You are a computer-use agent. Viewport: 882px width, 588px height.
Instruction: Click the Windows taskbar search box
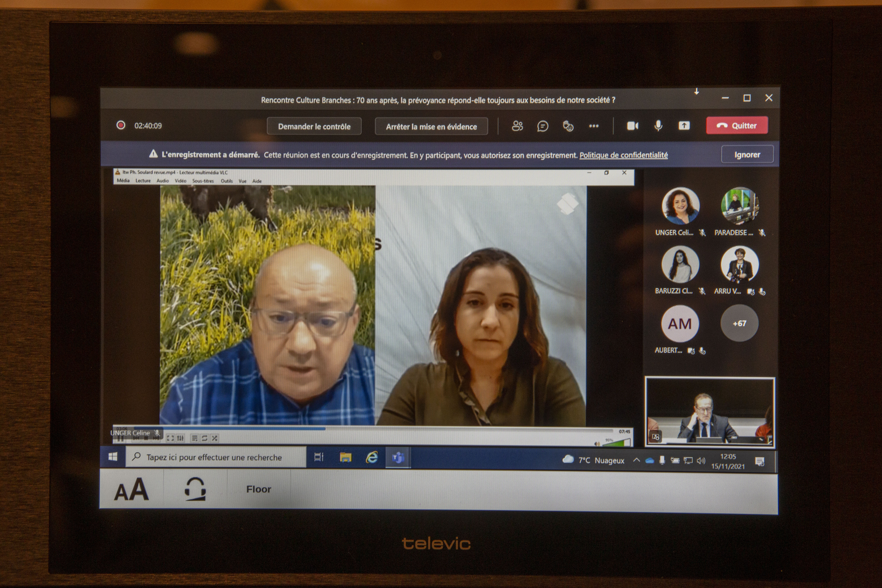[x=216, y=457]
